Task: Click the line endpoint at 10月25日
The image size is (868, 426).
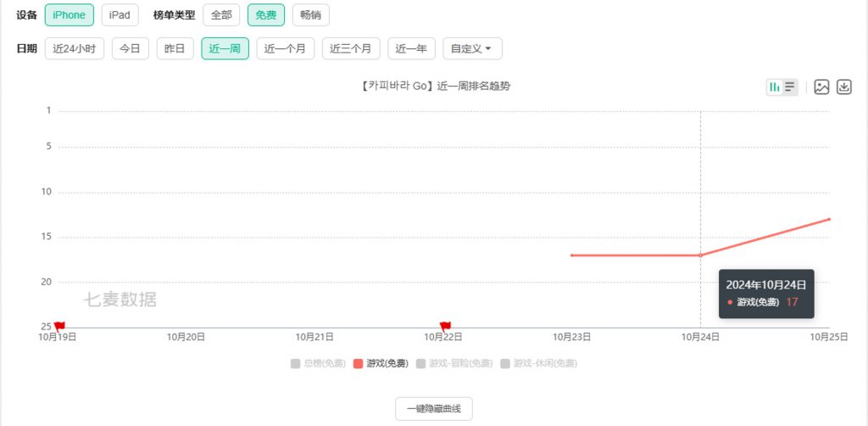Action: [829, 220]
